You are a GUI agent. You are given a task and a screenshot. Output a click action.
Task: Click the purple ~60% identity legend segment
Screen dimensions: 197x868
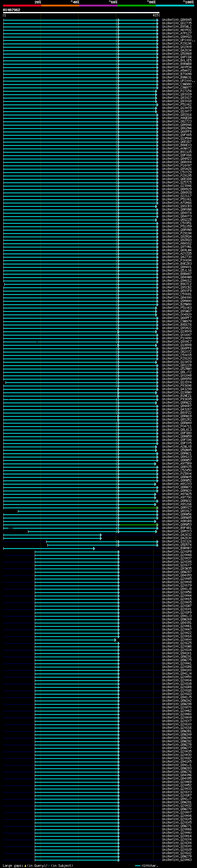pos(99,6)
